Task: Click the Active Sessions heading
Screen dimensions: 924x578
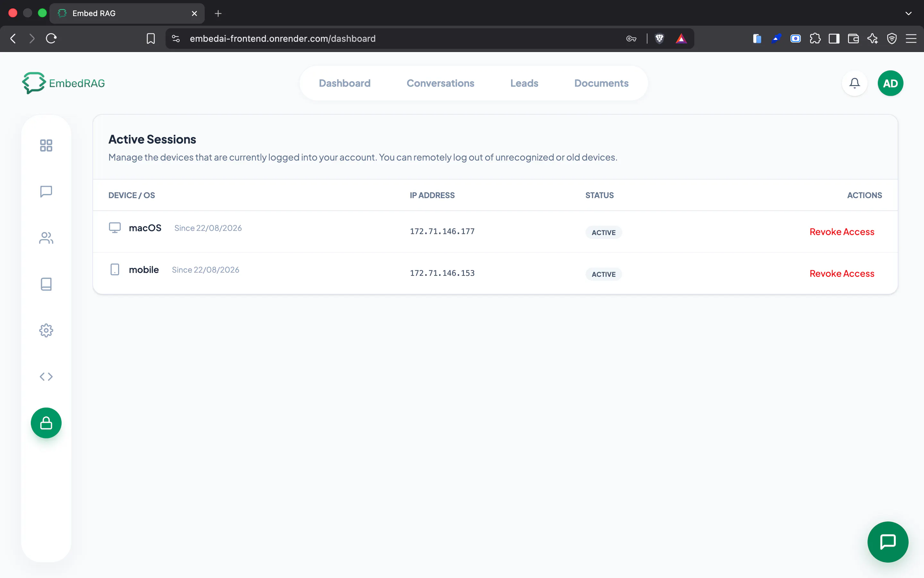Action: click(152, 139)
